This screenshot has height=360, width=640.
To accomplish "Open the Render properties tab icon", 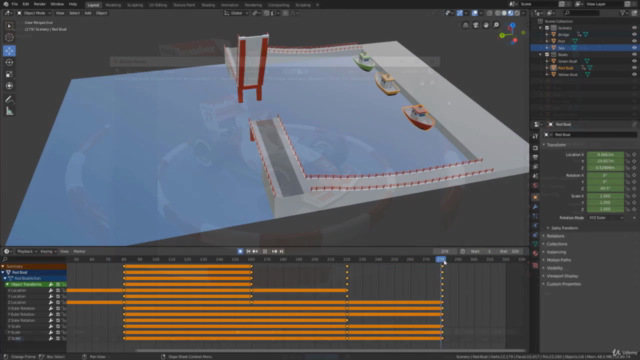I will tap(535, 148).
